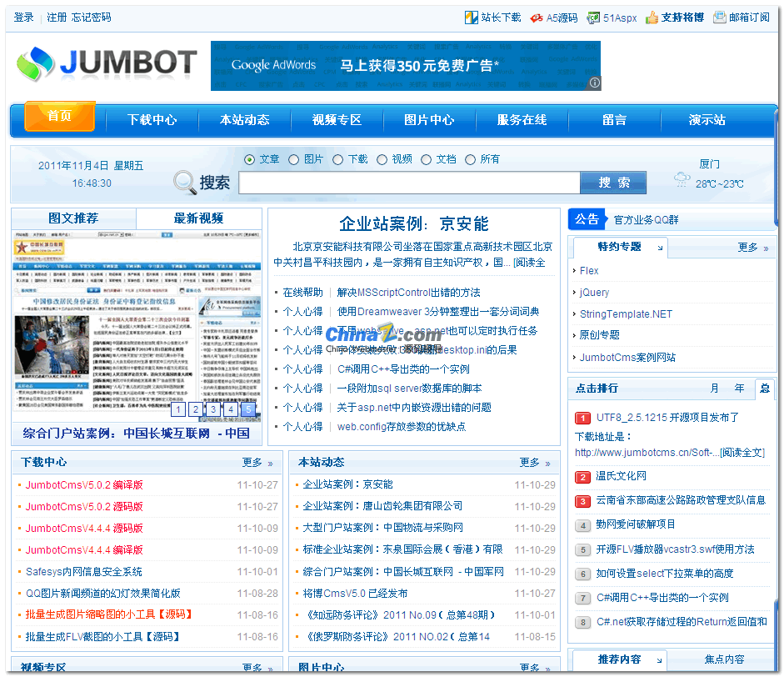Viewport: 784px width, 677px height.
Task: Open the jQuery topic link
Action: [595, 293]
